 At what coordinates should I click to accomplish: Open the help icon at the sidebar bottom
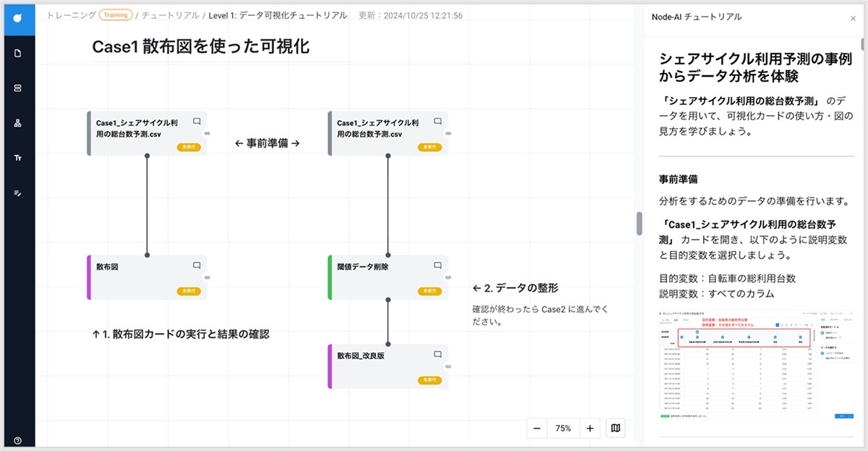tap(17, 440)
